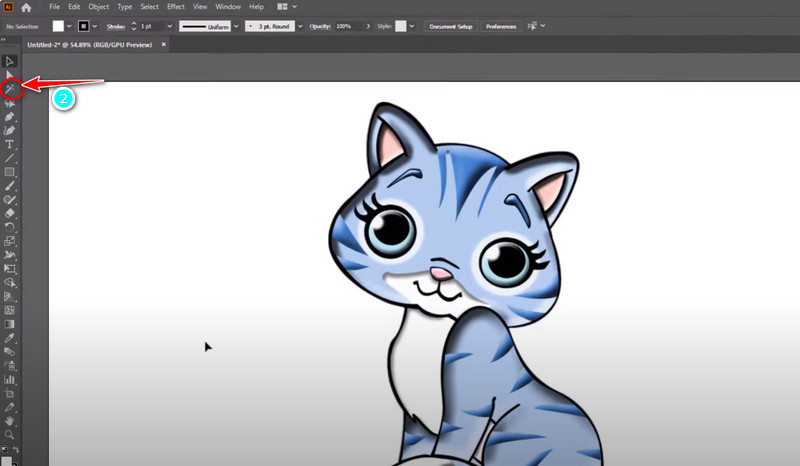Select the Curvature tool
Viewport: 800px width, 466px height.
coord(9,131)
